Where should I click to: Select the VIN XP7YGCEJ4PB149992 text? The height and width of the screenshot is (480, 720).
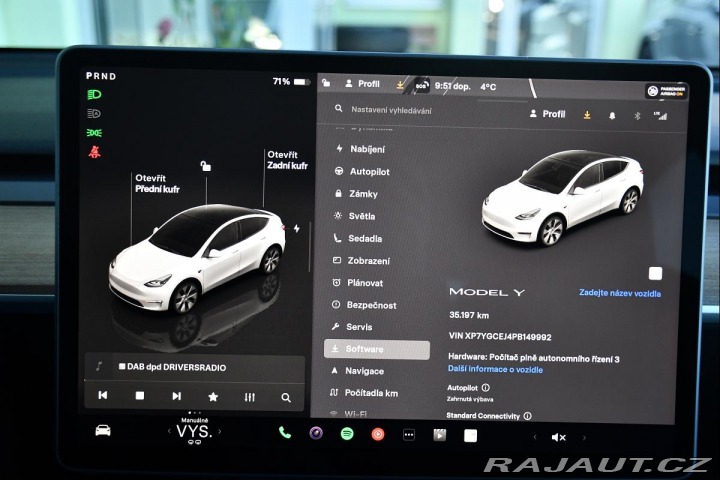[500, 337]
